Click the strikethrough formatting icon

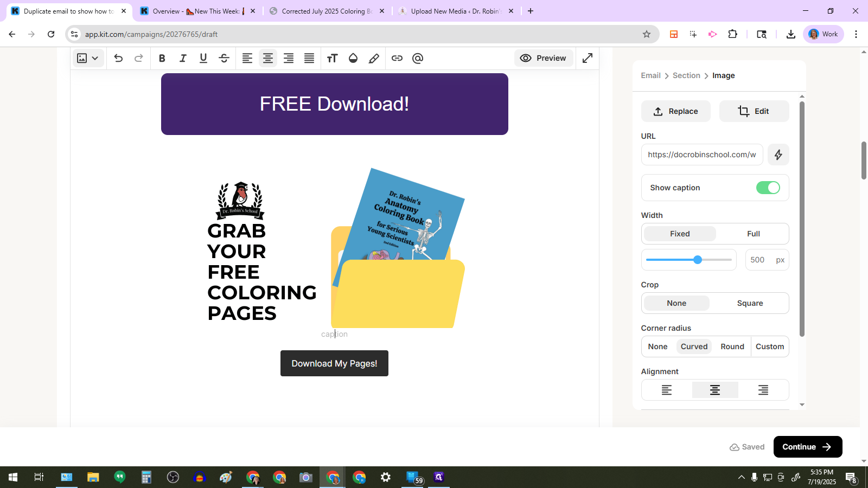pos(224,59)
